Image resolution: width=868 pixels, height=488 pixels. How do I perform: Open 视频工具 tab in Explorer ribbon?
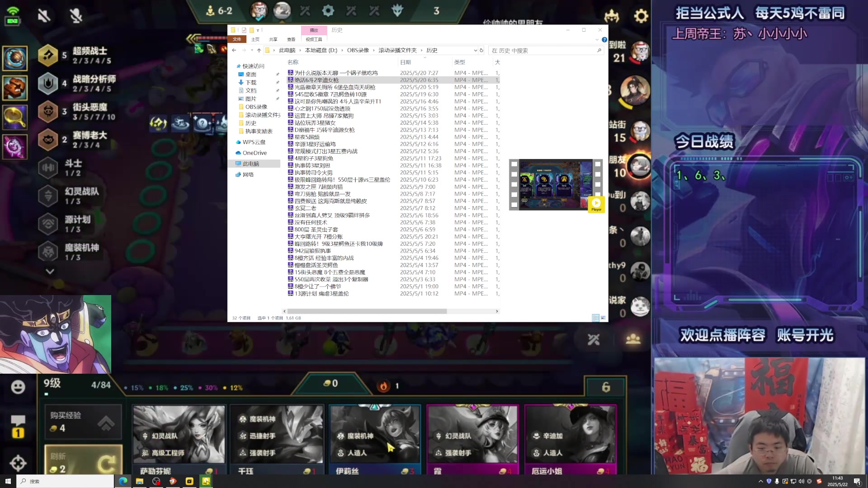click(x=314, y=39)
